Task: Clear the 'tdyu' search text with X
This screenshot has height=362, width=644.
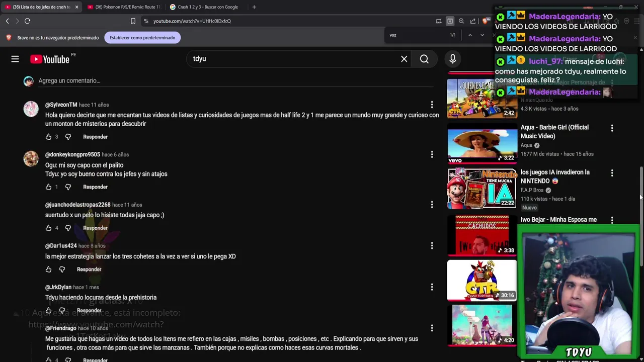Action: tap(404, 59)
